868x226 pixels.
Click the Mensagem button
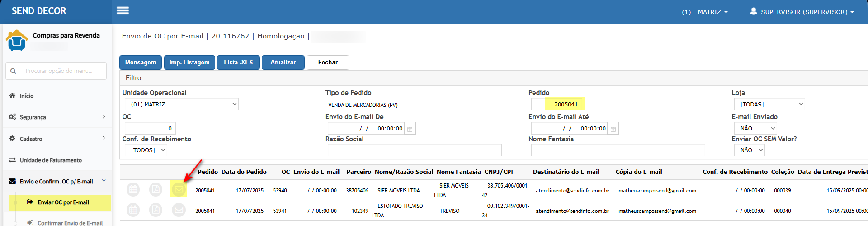(141, 63)
